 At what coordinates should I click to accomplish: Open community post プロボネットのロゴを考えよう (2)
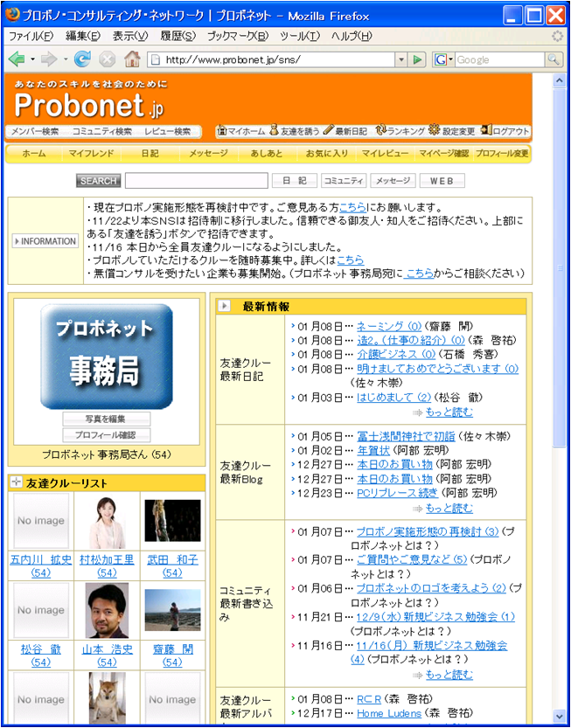point(431,588)
